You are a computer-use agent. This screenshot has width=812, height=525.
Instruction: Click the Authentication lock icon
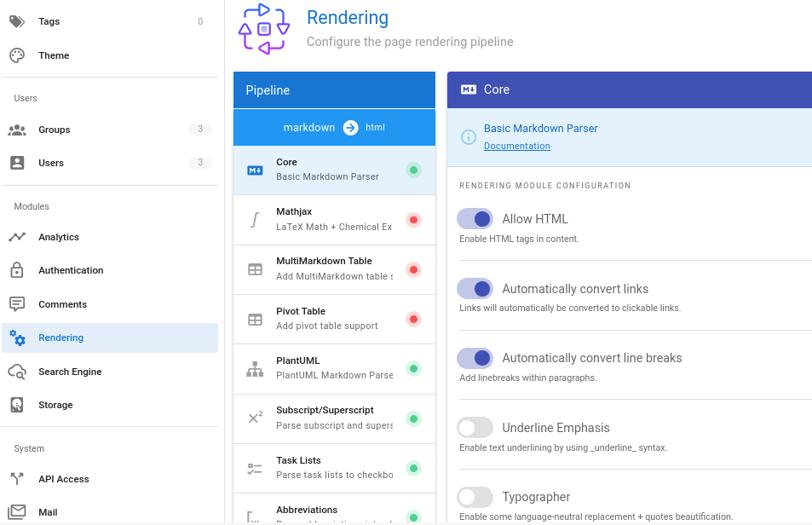17,270
